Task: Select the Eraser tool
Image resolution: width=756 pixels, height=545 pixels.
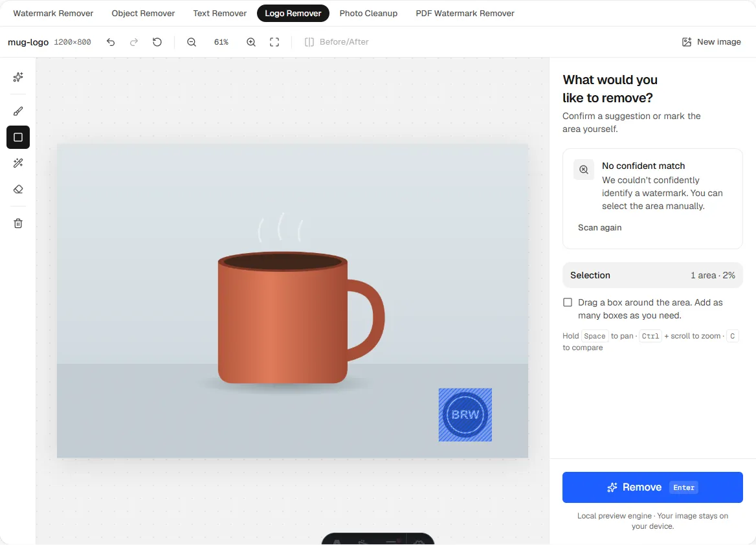Action: 18,190
